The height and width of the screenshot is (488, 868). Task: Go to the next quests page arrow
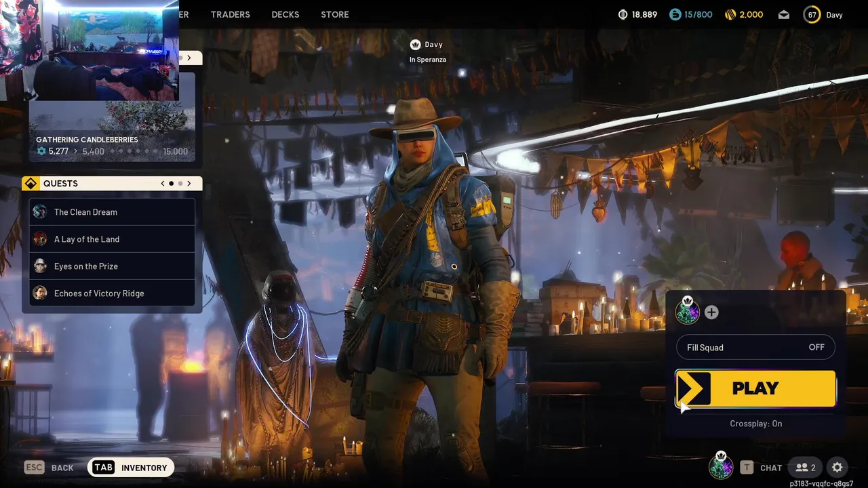189,183
